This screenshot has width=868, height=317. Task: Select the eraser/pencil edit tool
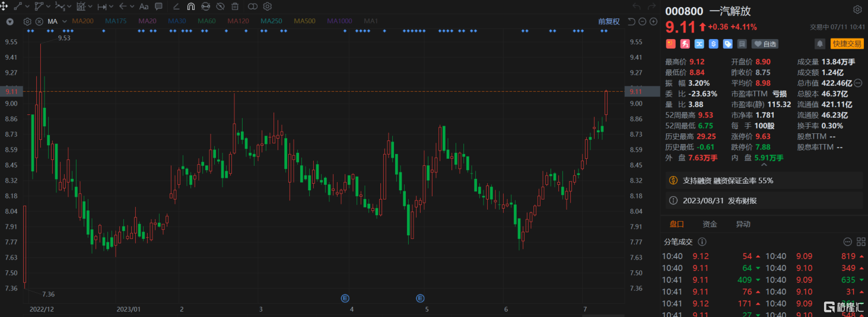coord(176,7)
